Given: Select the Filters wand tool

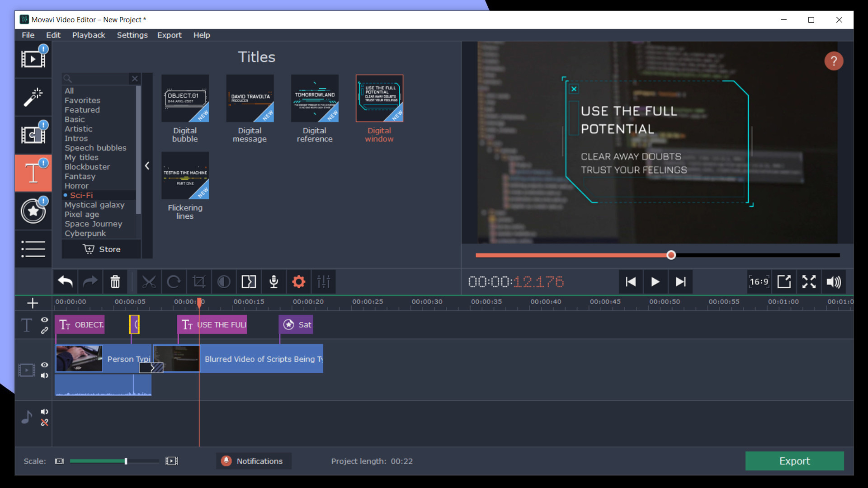Looking at the screenshot, I should 33,97.
